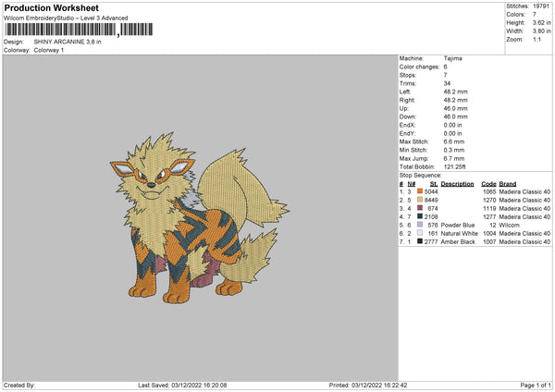Click 'Natural White' description text
The height and width of the screenshot is (392, 555).
[x=460, y=234]
